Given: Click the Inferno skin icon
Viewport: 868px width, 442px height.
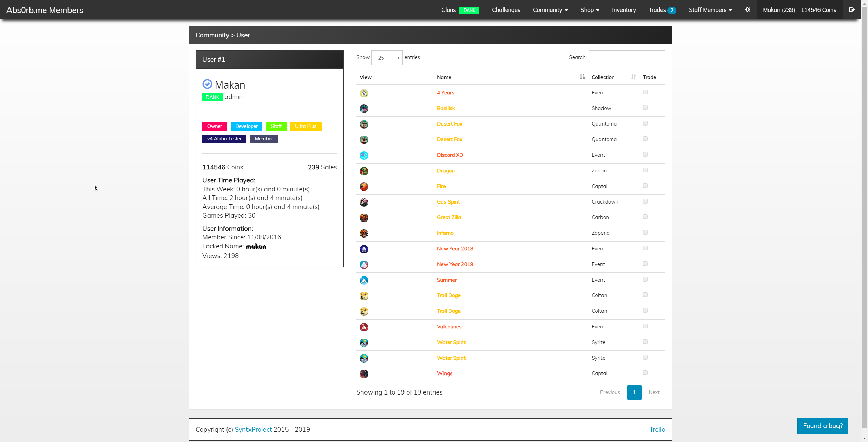Looking at the screenshot, I should [364, 233].
